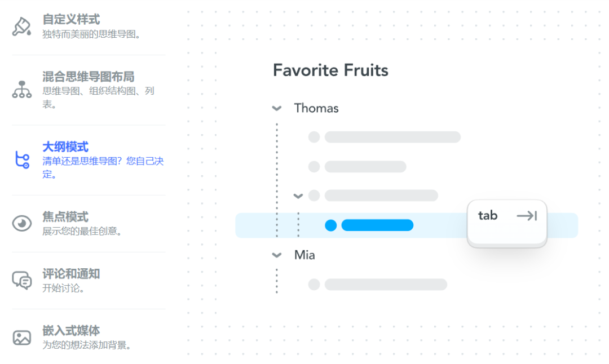Click the comments speech bubble icon

pyautogui.click(x=22, y=280)
